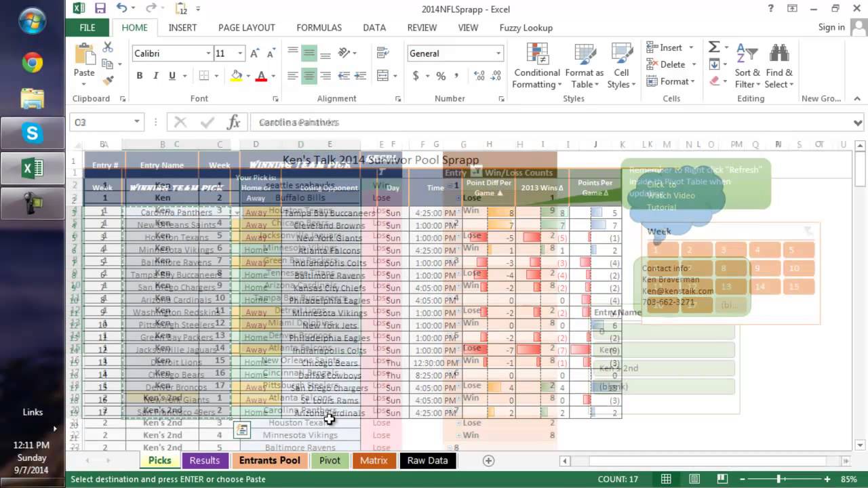The height and width of the screenshot is (488, 868).
Task: Switch to Page Layout view in status bar
Action: [x=694, y=479]
